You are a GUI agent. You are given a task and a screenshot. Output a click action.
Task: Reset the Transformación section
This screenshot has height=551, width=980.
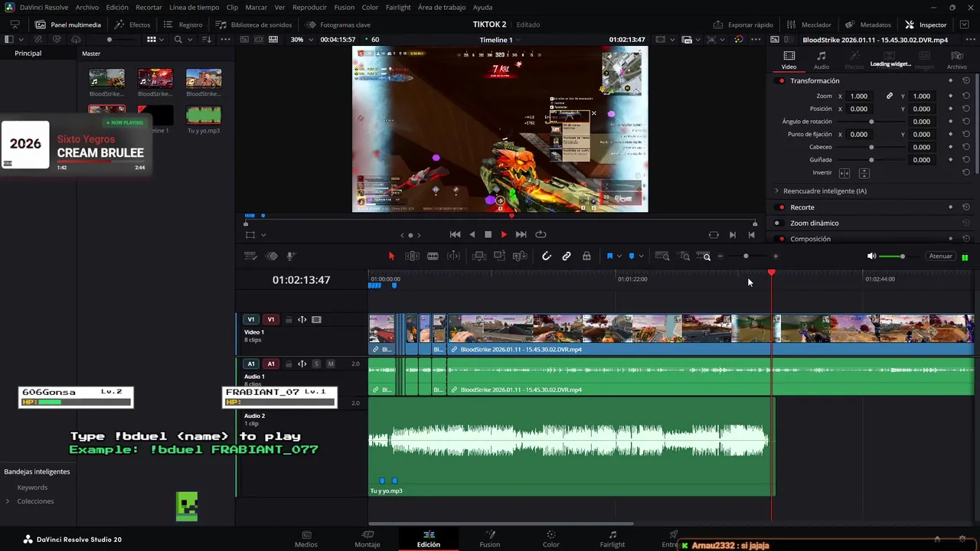(x=966, y=81)
